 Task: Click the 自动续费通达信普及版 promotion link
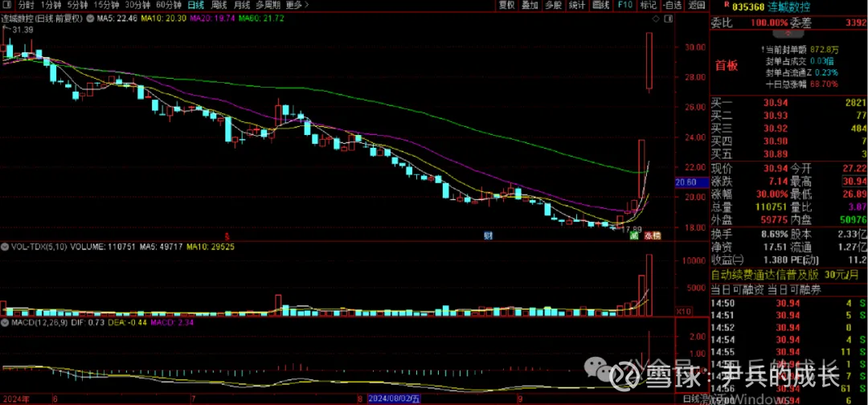[x=765, y=275]
